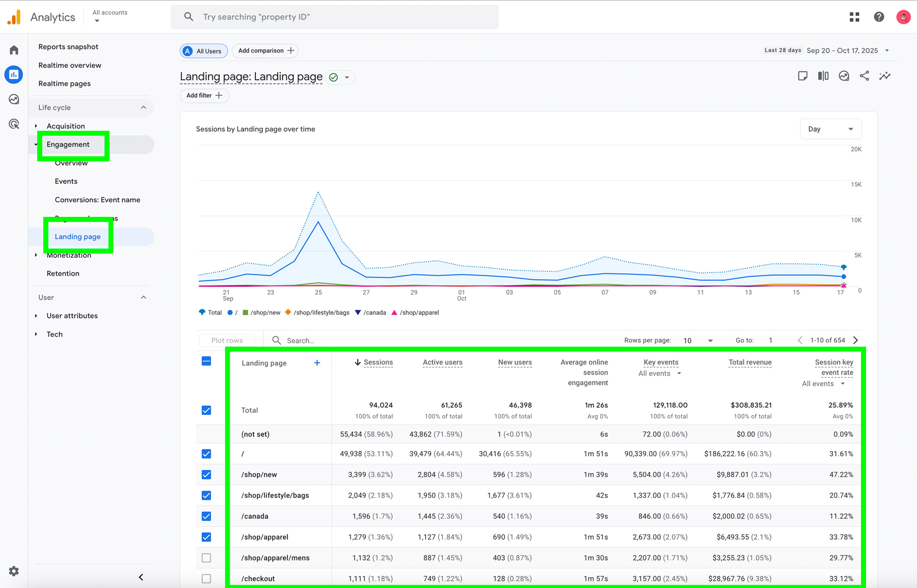Click the Share this report icon

click(x=865, y=76)
